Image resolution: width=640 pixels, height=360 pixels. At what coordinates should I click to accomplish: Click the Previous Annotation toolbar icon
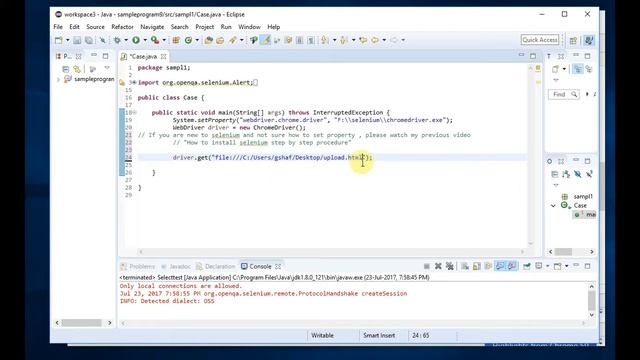[344, 40]
